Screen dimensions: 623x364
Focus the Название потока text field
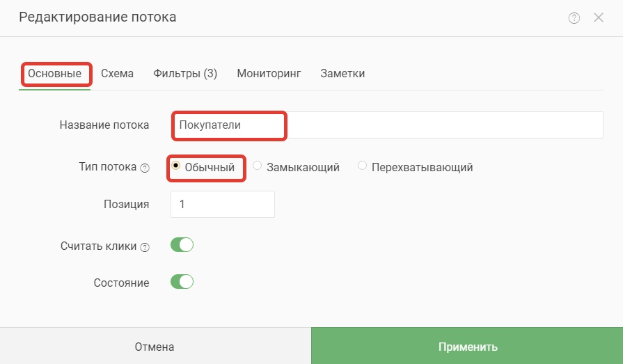[387, 125]
